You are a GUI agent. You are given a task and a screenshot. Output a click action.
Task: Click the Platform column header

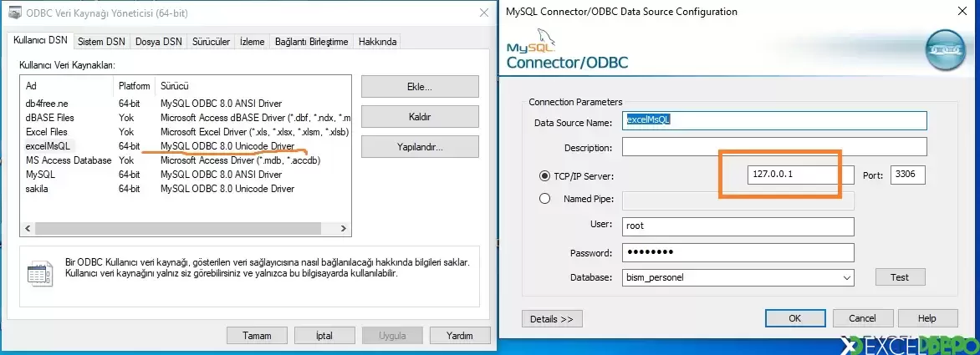pos(135,86)
